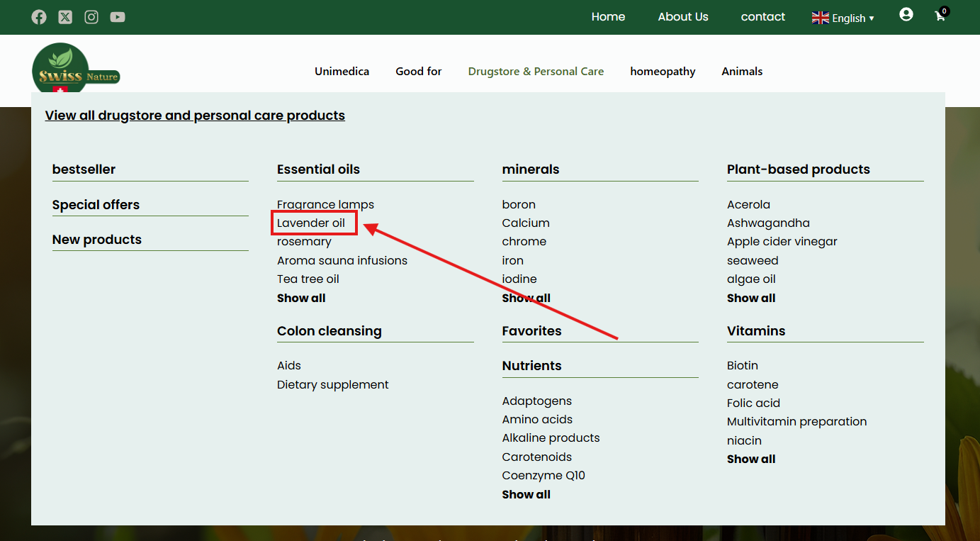This screenshot has height=541, width=980.
Task: Select iron
Action: pos(513,260)
